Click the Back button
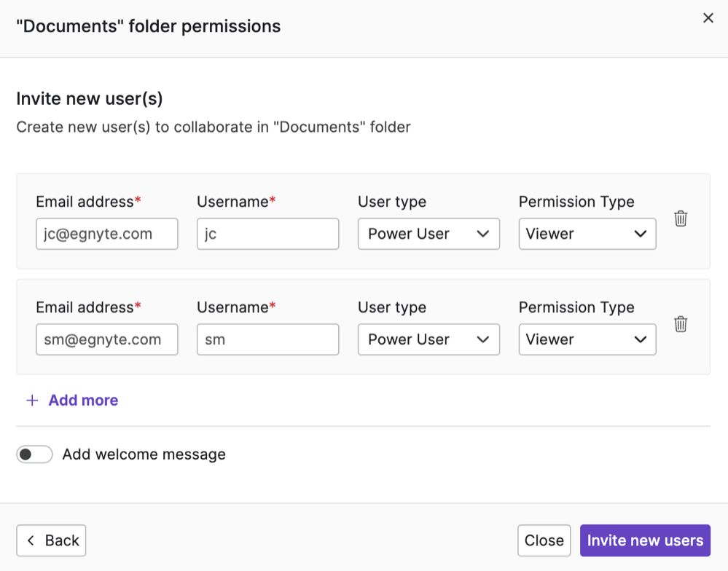This screenshot has height=571, width=728. (51, 540)
